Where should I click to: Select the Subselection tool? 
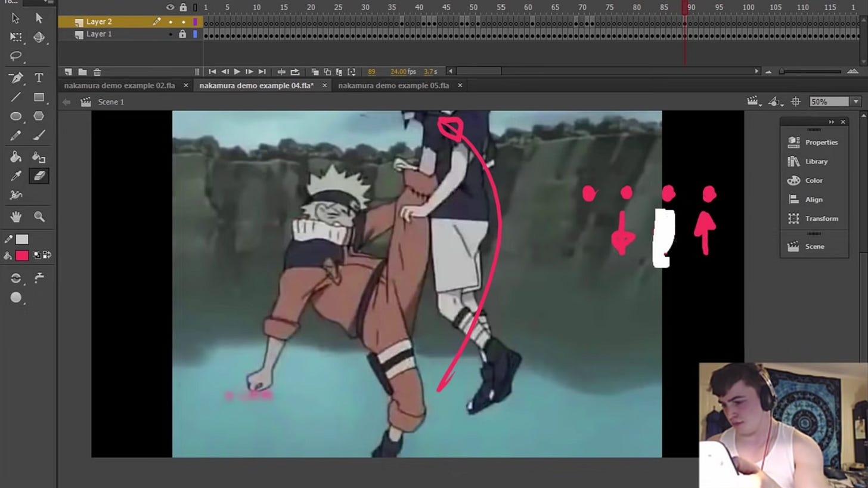[39, 18]
